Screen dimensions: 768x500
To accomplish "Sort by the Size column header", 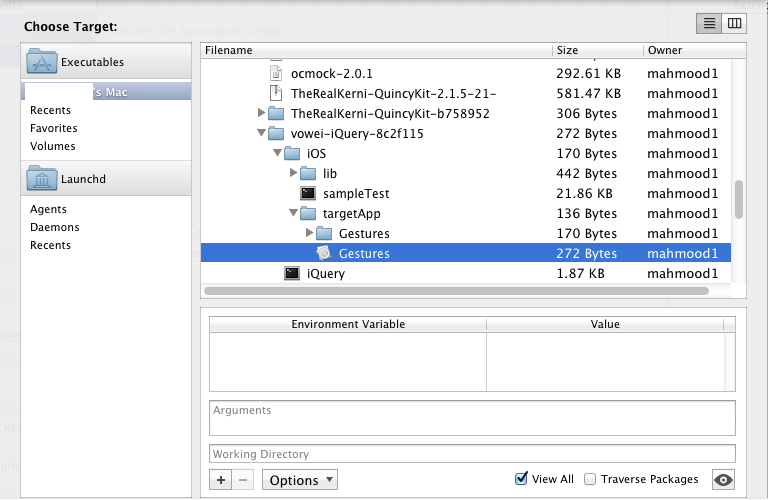I will (598, 50).
